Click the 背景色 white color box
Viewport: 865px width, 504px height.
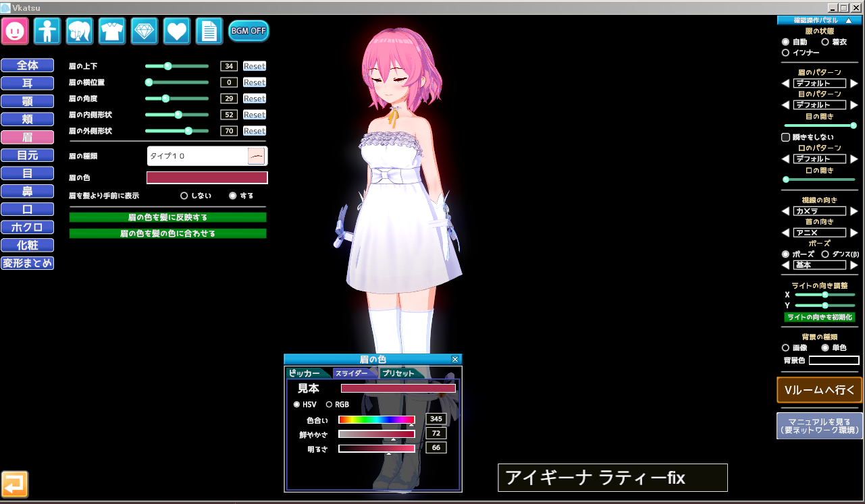click(833, 360)
